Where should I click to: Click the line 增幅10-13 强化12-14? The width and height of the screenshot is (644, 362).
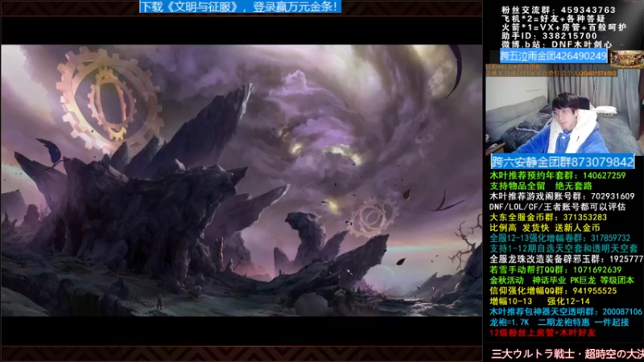[539, 301]
